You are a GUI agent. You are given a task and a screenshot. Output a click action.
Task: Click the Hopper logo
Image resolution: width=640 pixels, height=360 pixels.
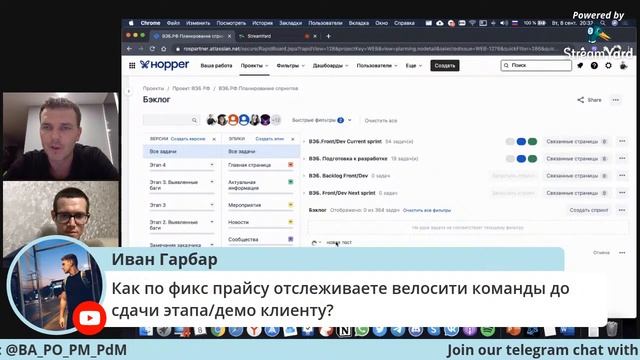(164, 65)
